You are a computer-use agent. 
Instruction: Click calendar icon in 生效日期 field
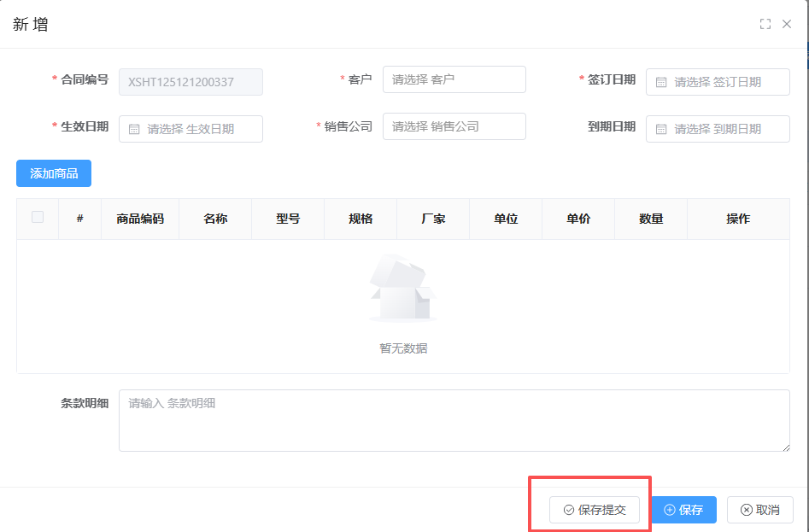click(x=134, y=129)
